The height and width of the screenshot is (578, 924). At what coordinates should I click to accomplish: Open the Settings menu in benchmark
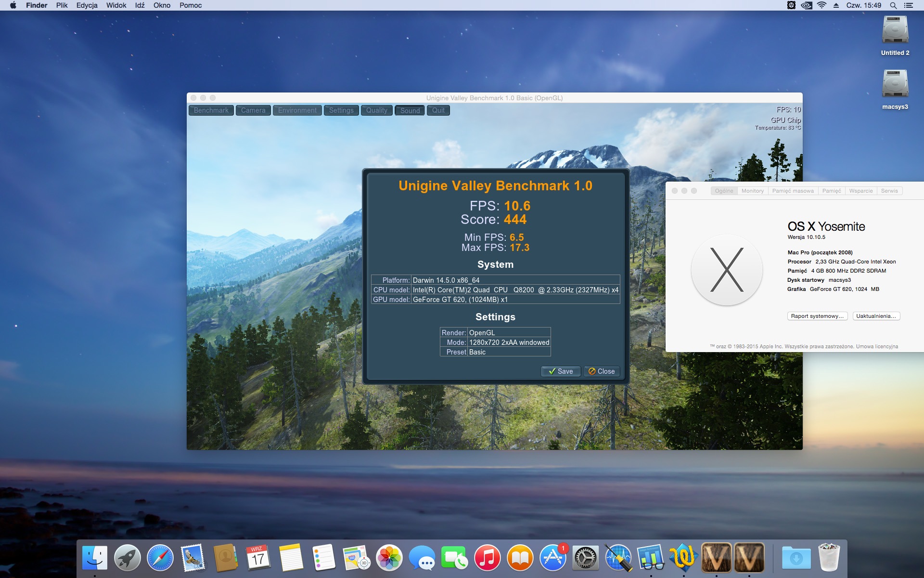tap(341, 110)
